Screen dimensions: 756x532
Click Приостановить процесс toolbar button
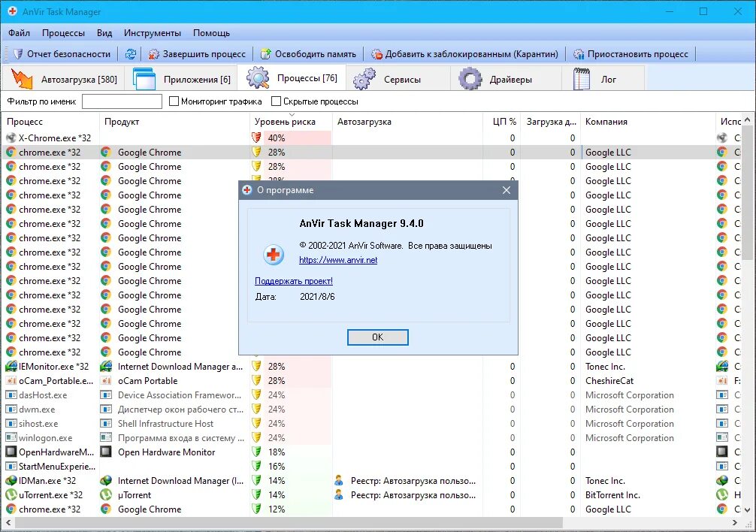coord(631,54)
